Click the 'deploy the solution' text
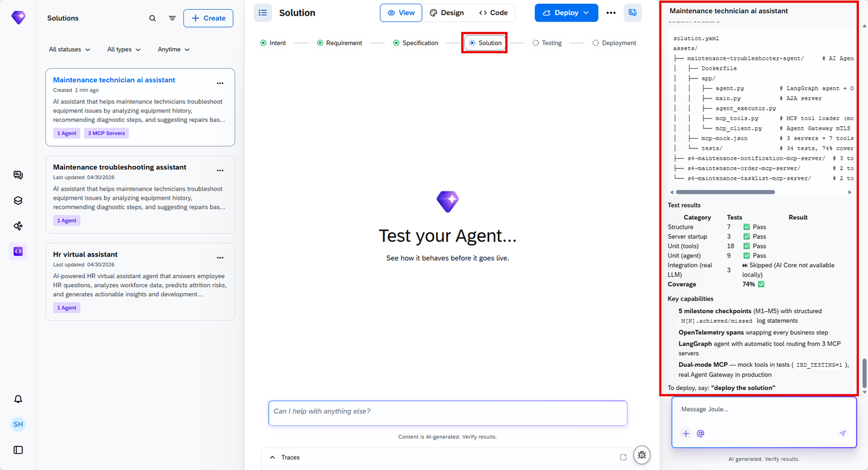 tap(743, 387)
